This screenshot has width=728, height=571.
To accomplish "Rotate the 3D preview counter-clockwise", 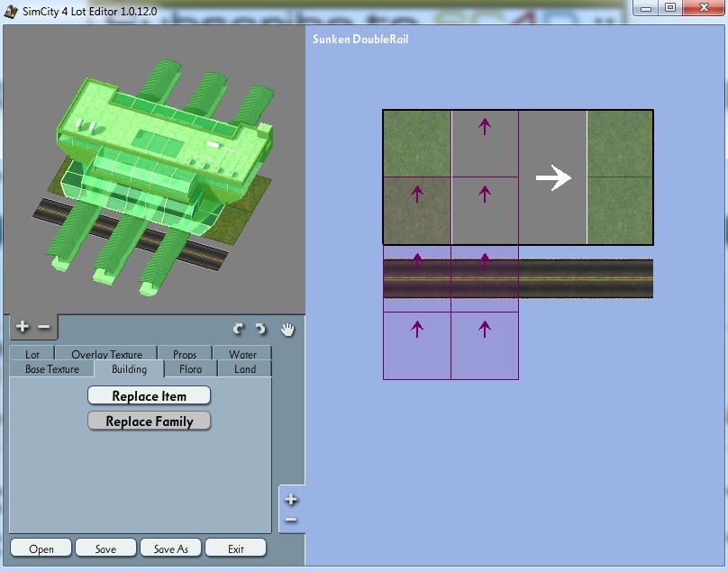I will 260,329.
